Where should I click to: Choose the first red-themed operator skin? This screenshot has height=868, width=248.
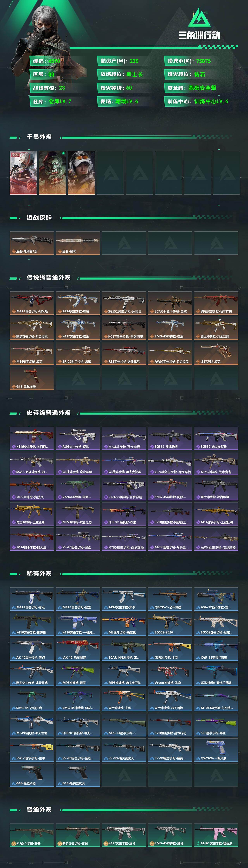23,173
